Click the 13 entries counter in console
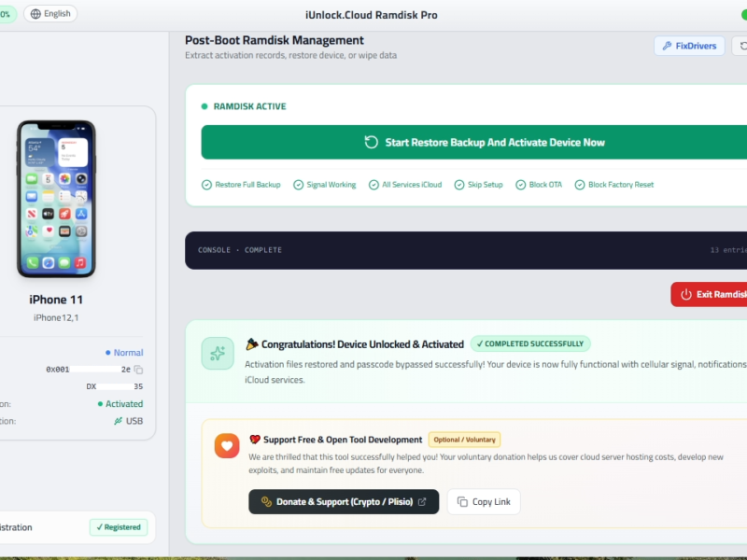The image size is (747, 560). 728,250
